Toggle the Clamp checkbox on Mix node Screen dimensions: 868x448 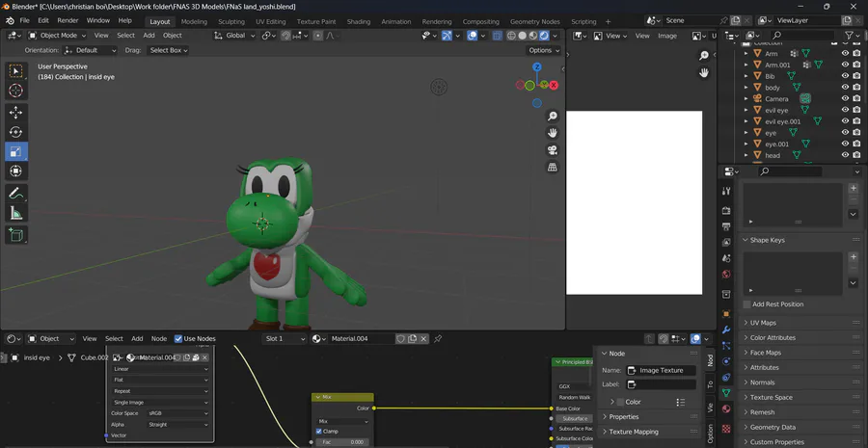click(x=319, y=432)
